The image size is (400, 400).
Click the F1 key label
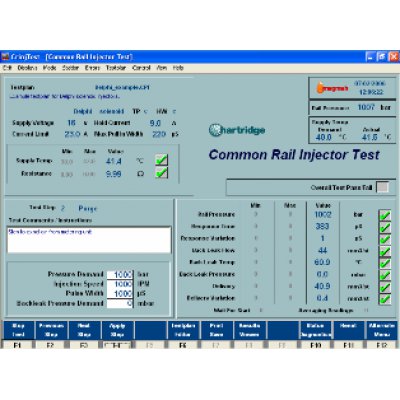[x=17, y=345]
